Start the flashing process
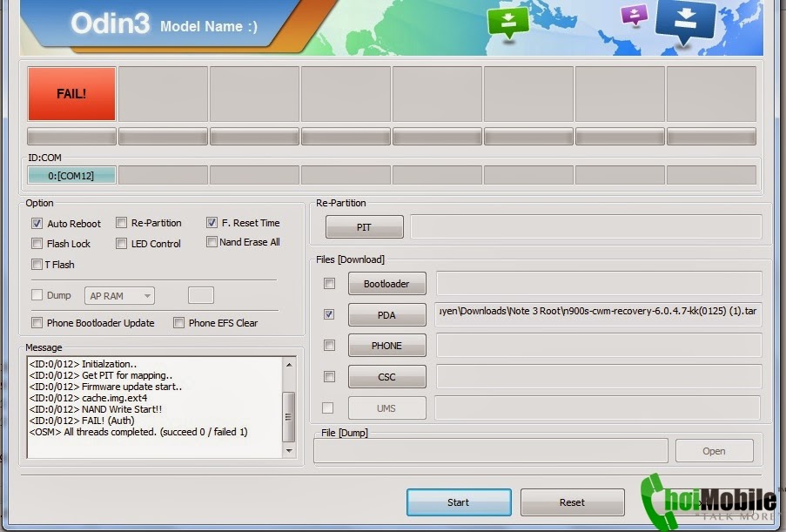Screen dimensions: 786x532 (459, 502)
